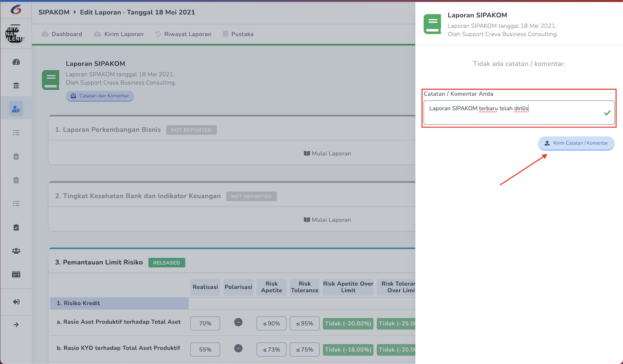Open the clipboard-list icon in sidebar
The image size is (623, 364).
tap(16, 180)
